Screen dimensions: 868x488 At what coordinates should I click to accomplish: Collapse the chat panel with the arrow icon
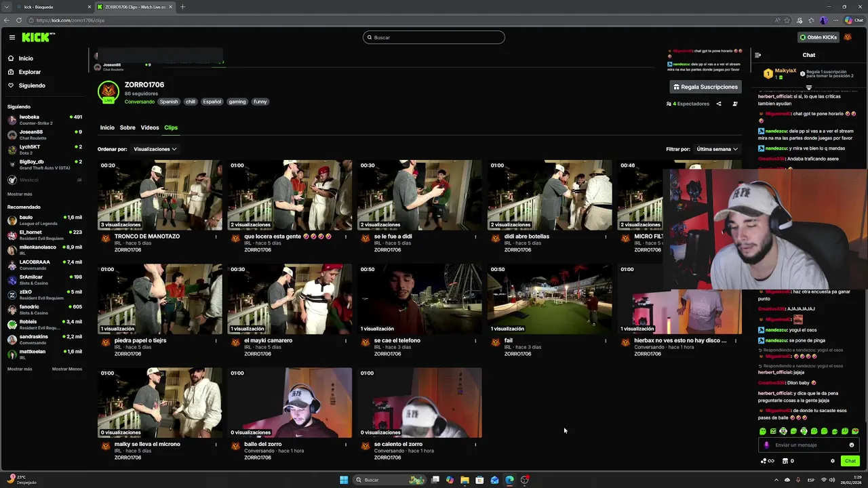tap(757, 55)
